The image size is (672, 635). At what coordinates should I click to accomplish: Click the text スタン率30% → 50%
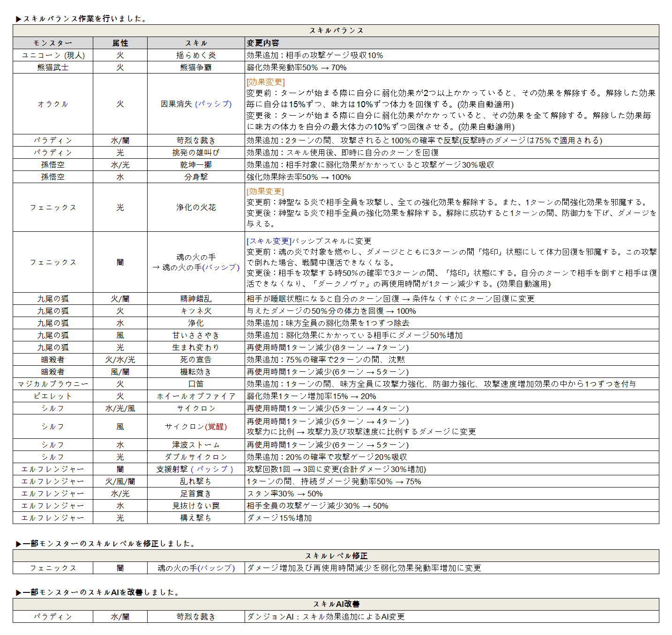pyautogui.click(x=285, y=494)
